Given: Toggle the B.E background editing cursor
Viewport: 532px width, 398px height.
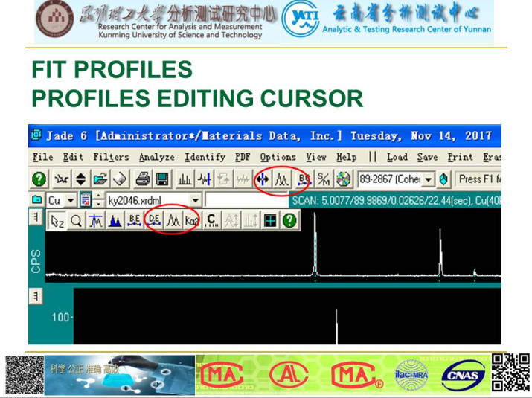Looking at the screenshot, I should pos(135,220).
